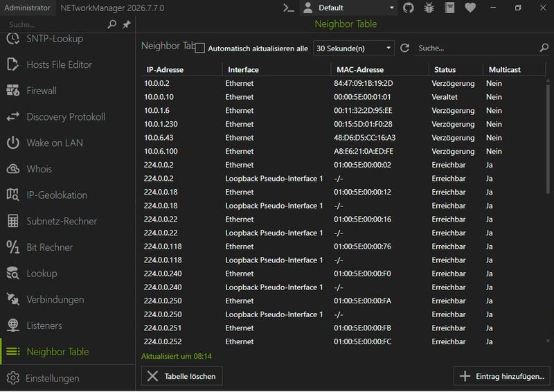The height and width of the screenshot is (392, 554).
Task: Open the GitHub icon in title bar
Action: click(x=408, y=8)
